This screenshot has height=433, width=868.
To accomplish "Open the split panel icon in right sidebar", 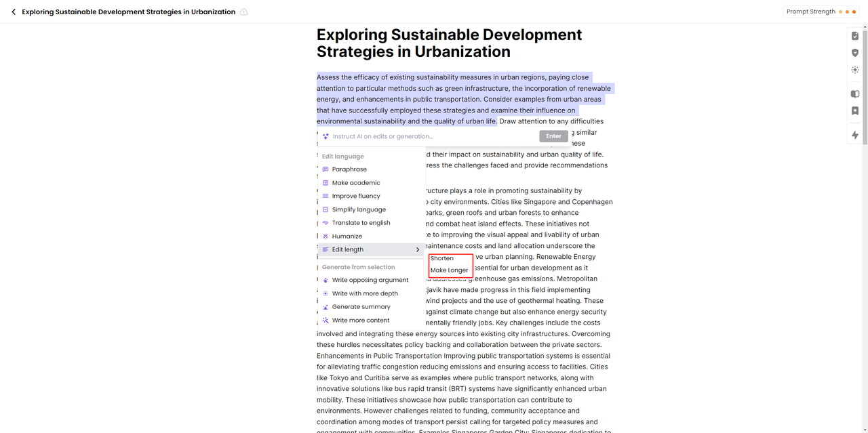I will point(855,94).
